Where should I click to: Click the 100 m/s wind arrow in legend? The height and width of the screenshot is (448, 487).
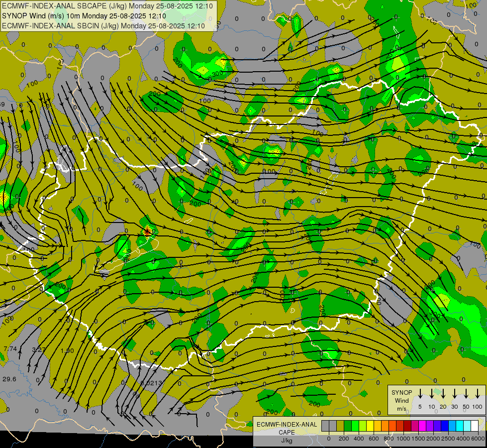(478, 393)
